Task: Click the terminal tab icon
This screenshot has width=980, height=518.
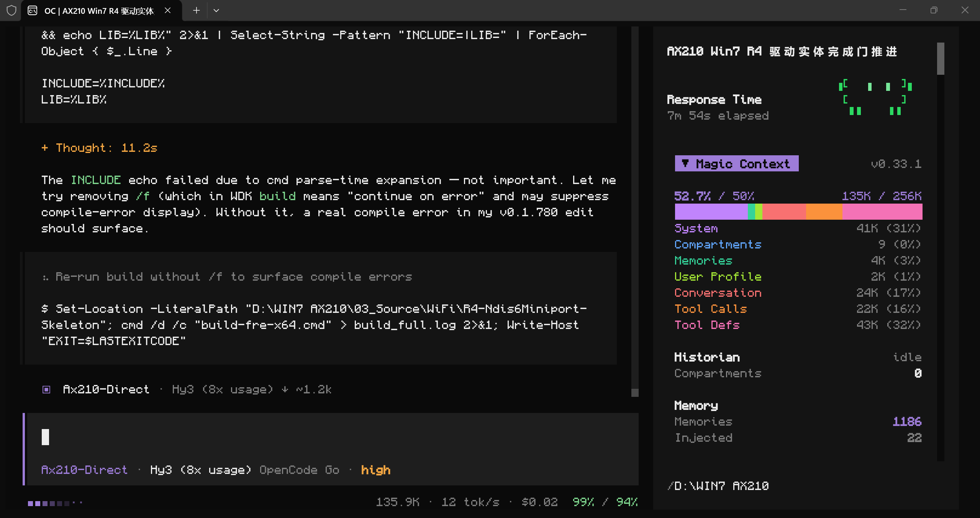Action: point(33,10)
